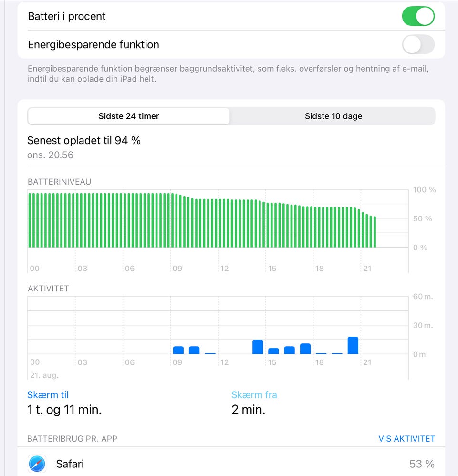This screenshot has width=458, height=476.
Task: Enable Energibesparende funktion switch
Action: click(x=418, y=45)
